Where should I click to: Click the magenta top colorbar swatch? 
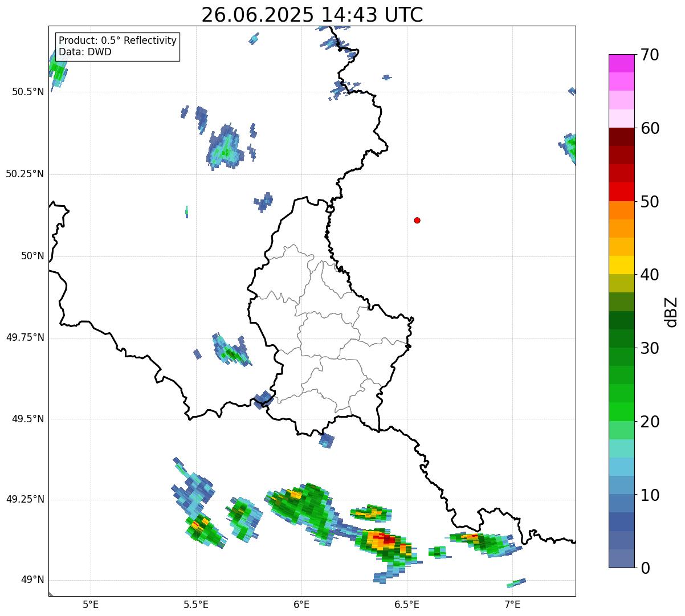click(622, 63)
